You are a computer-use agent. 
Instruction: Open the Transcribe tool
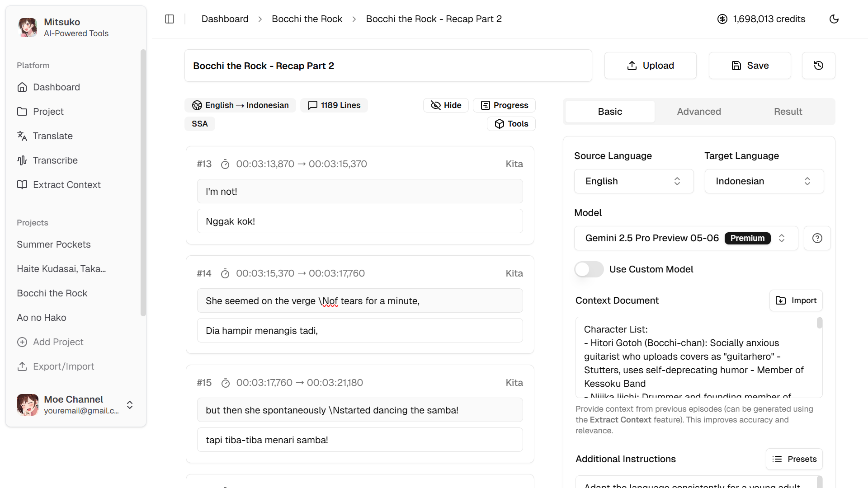[x=56, y=160]
